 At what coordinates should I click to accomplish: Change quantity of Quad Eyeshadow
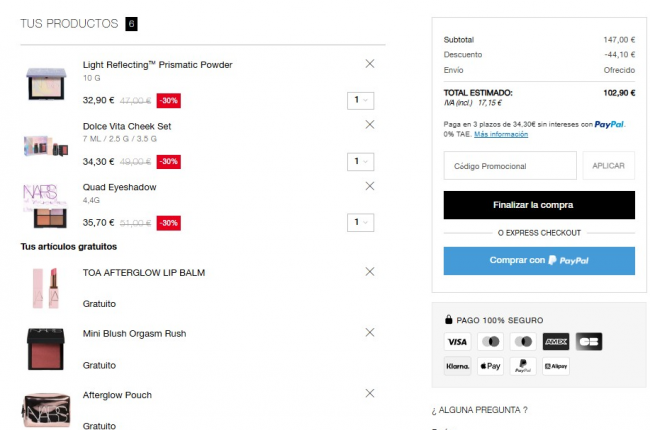[360, 222]
